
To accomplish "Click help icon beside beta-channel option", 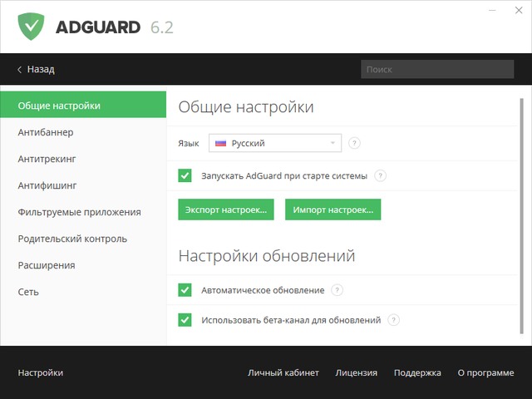I will pos(393,319).
